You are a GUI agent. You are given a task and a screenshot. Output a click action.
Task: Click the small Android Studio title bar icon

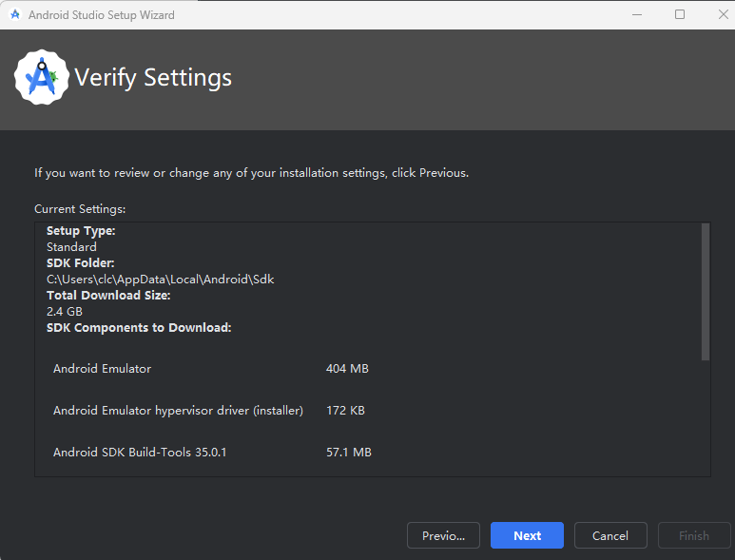click(x=15, y=15)
